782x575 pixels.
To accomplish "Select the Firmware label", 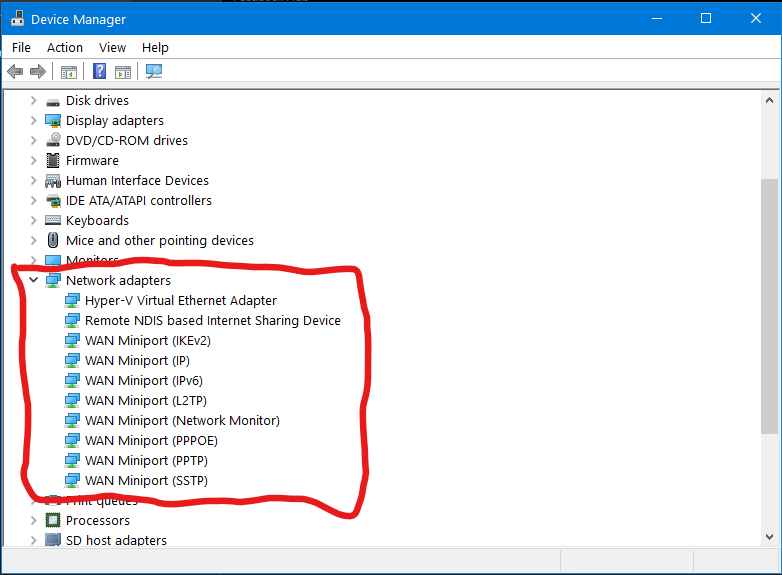I will tap(92, 161).
